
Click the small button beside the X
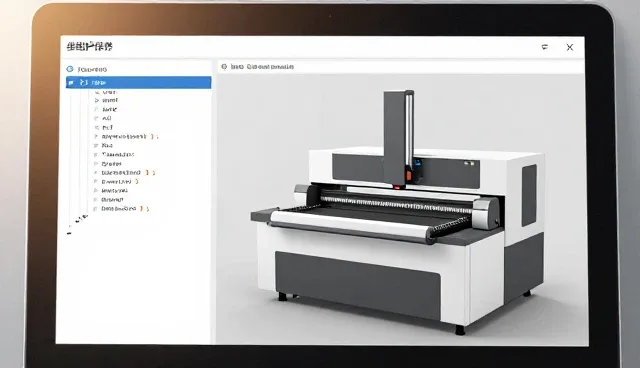pyautogui.click(x=544, y=47)
